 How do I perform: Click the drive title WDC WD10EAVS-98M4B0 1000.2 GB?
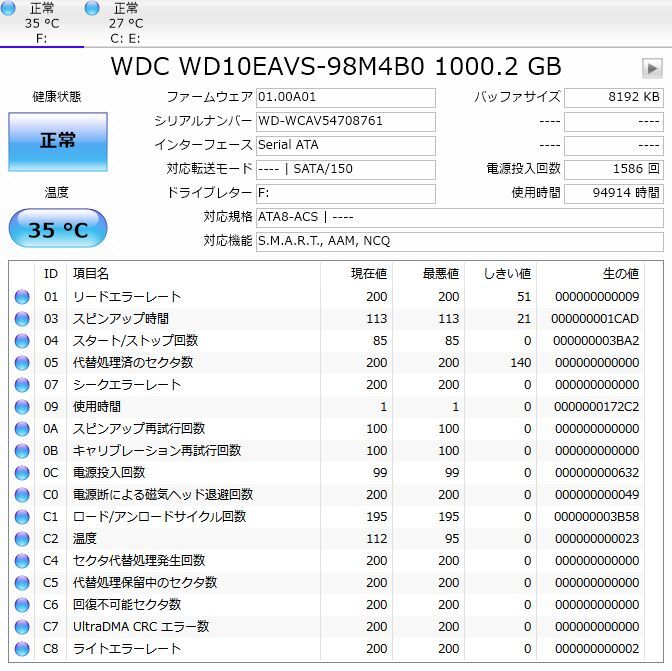[x=336, y=67]
